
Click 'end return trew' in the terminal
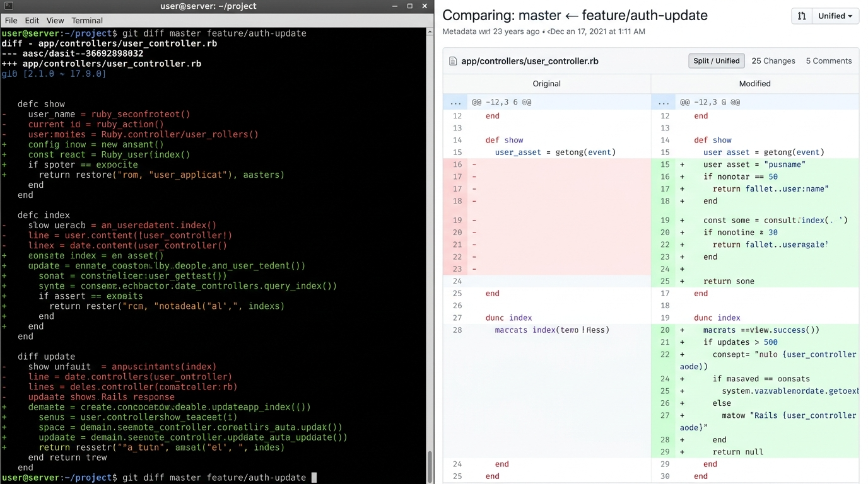pyautogui.click(x=67, y=458)
